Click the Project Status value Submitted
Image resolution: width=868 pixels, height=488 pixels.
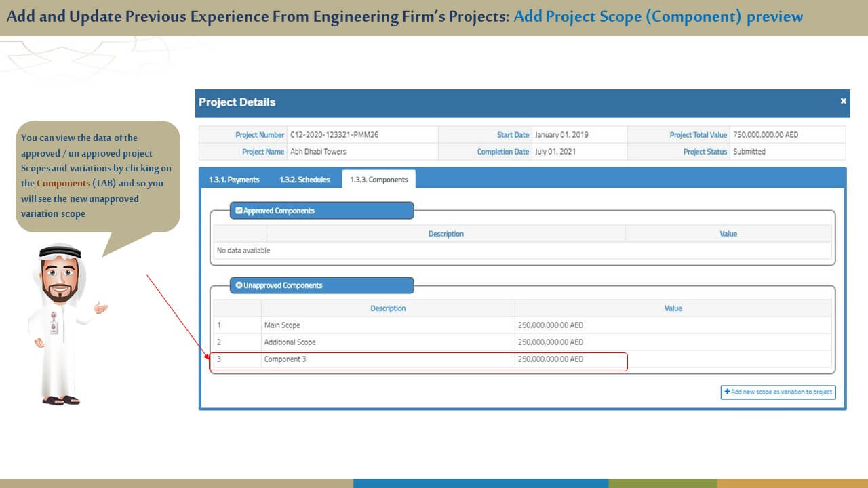click(x=749, y=152)
